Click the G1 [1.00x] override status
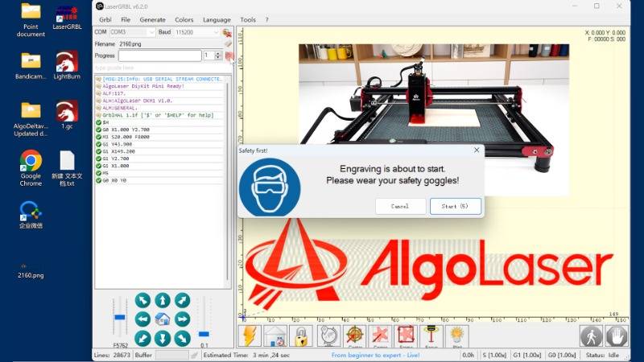 point(527,355)
